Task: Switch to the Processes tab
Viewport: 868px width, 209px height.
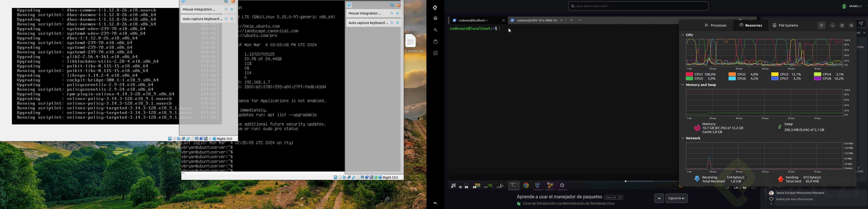Action: point(716,26)
